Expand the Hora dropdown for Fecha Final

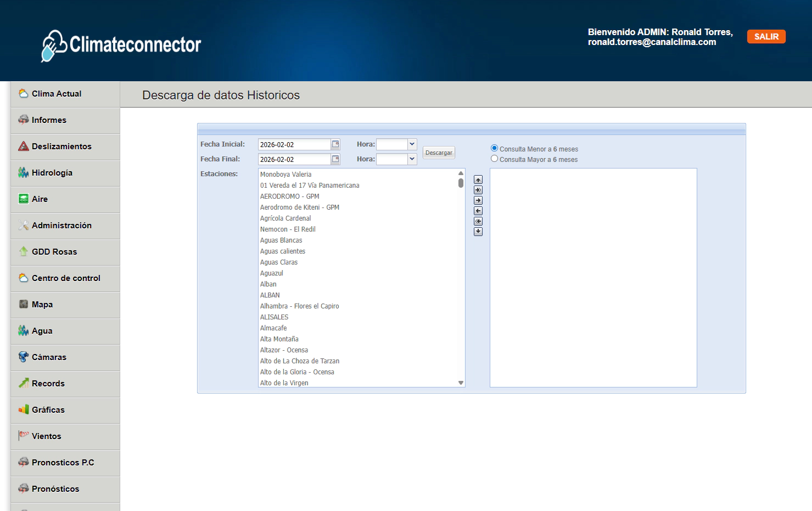point(412,159)
